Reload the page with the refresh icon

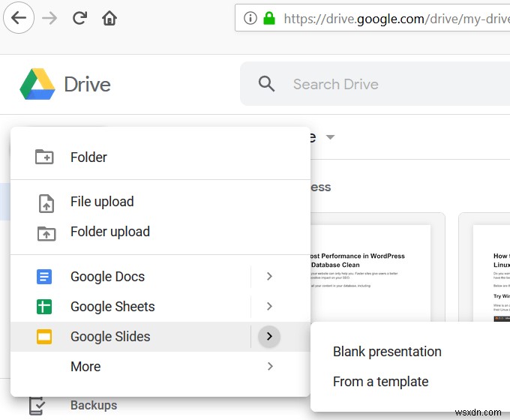click(79, 18)
